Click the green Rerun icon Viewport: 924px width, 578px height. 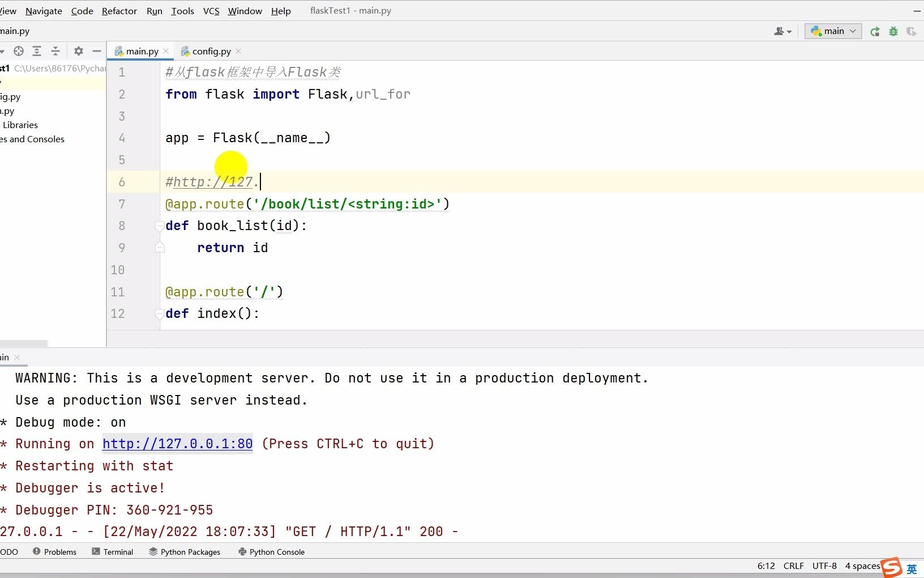pyautogui.click(x=875, y=31)
